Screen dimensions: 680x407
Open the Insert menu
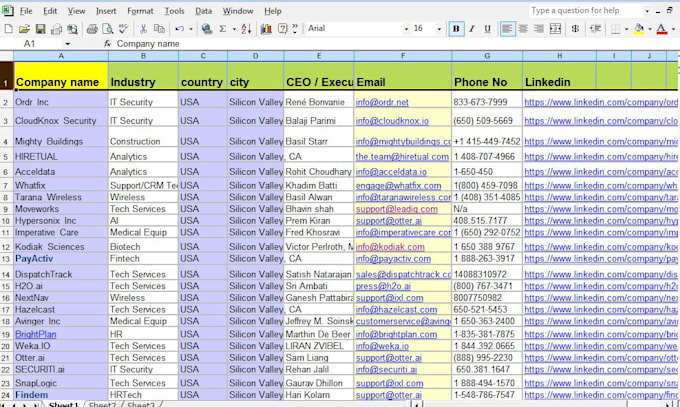pyautogui.click(x=106, y=11)
